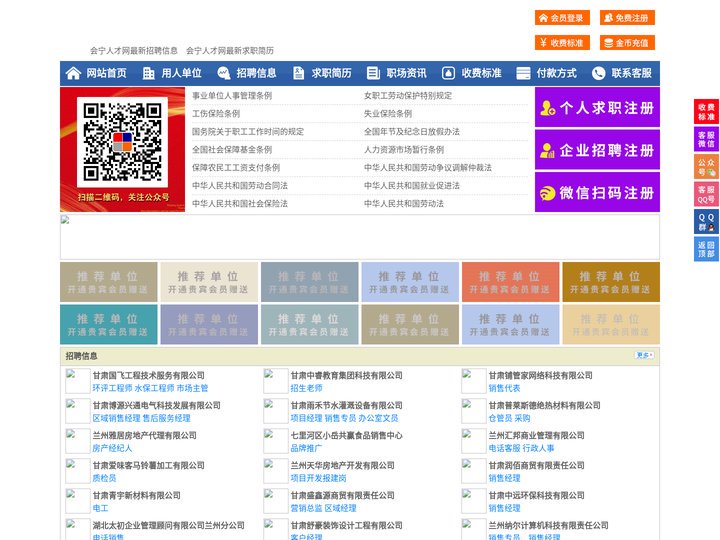Click logo image of 甘肃国飞工程技术服务有限公司
The width and height of the screenshot is (720, 540).
coord(78,381)
